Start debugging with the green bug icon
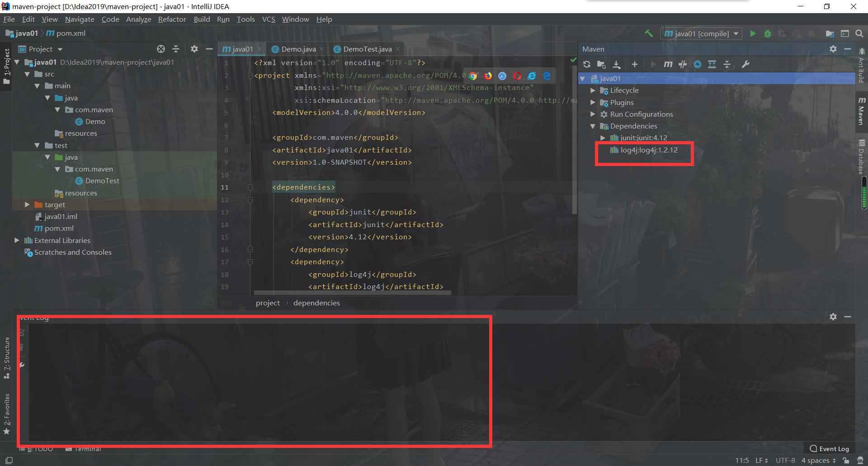 768,33
